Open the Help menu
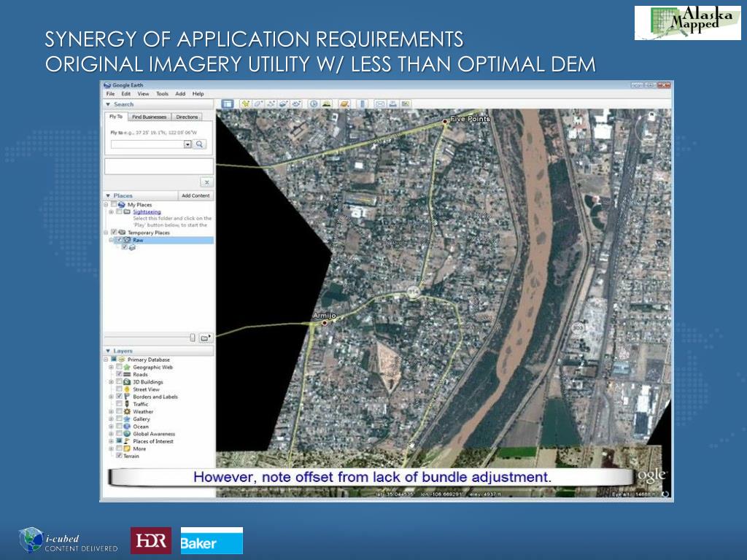Screen dimensions: 747x560 click(x=198, y=94)
